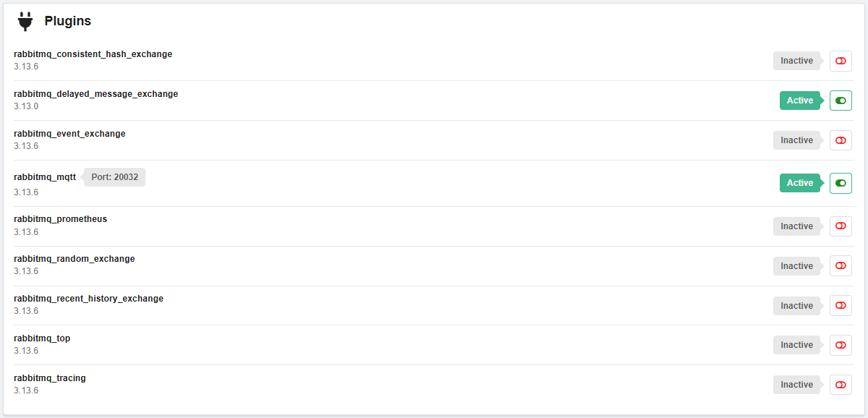Enable the rabbitmq_top plugin toggle
The height and width of the screenshot is (418, 868).
tap(841, 345)
